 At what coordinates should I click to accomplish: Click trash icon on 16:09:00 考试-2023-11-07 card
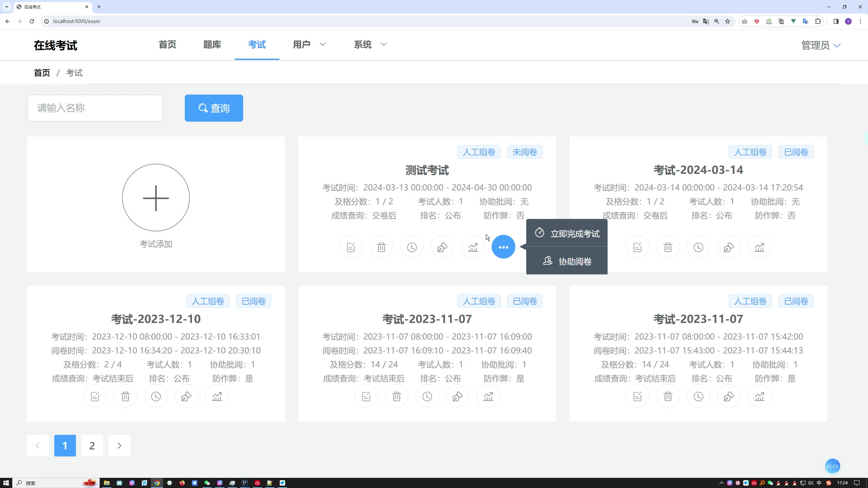[x=397, y=396]
